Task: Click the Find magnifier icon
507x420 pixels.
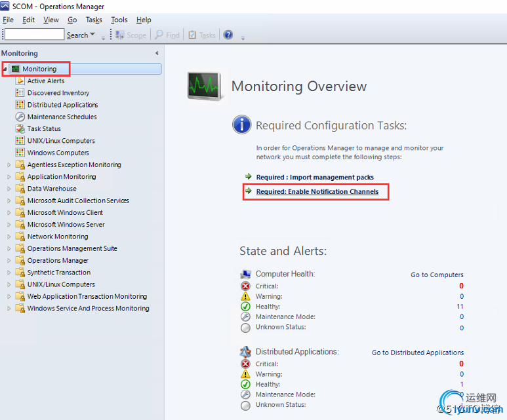Action: (x=159, y=35)
